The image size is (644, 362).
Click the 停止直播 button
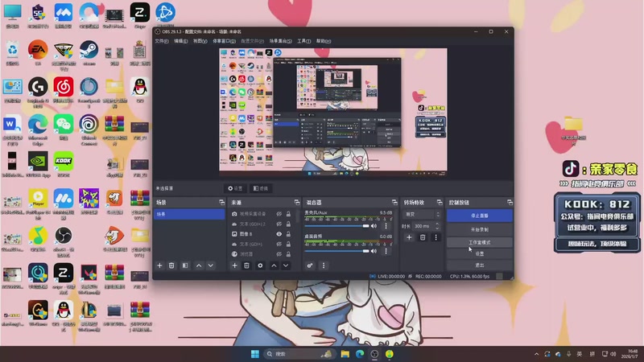(479, 216)
